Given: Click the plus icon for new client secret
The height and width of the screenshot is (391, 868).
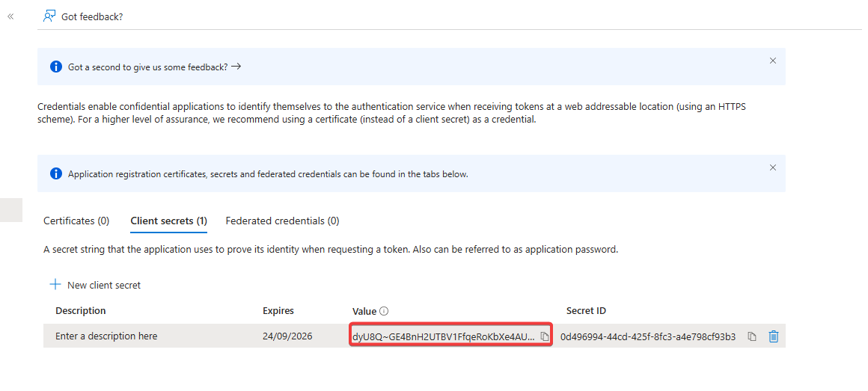Looking at the screenshot, I should tap(55, 285).
